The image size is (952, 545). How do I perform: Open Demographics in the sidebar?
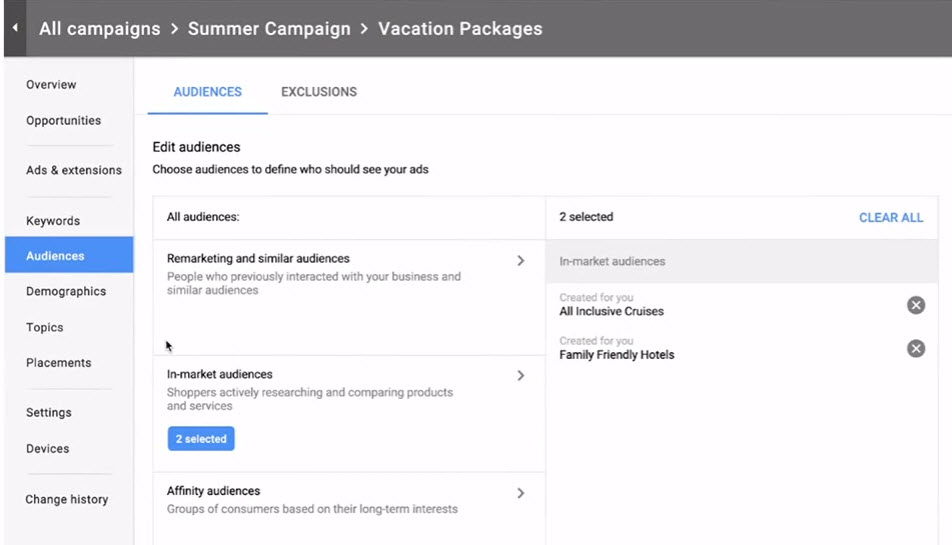point(66,291)
